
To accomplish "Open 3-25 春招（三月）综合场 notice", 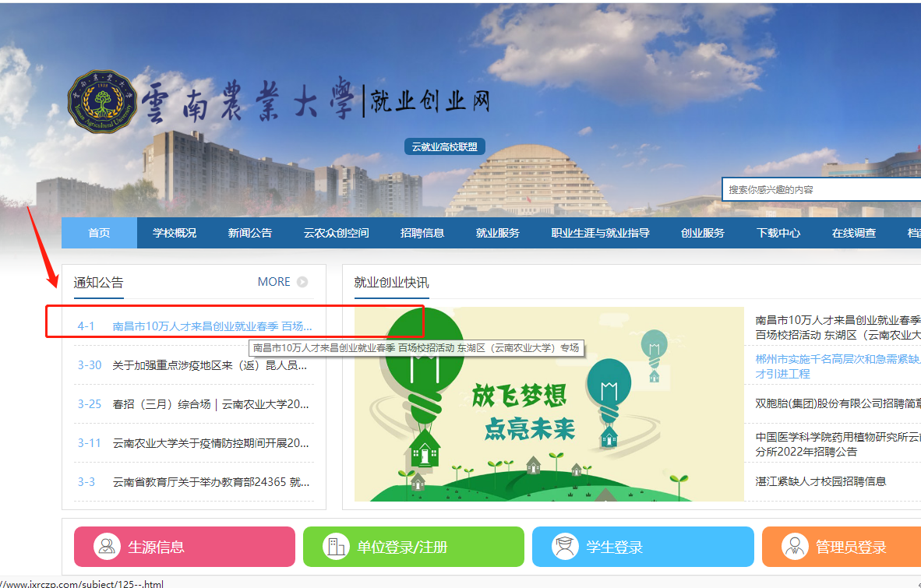I will (210, 404).
